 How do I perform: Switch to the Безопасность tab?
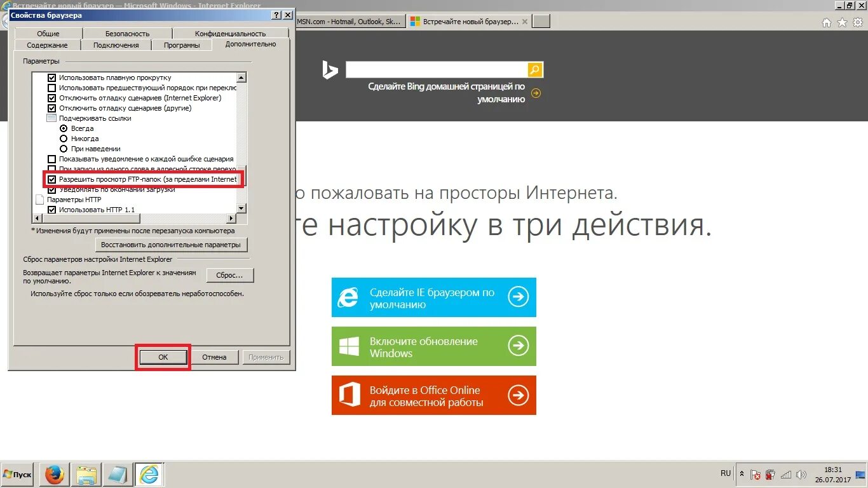[x=127, y=34]
